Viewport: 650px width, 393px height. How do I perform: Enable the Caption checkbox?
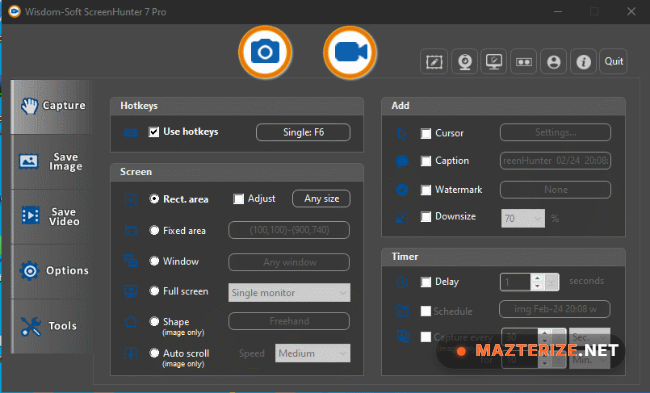point(426,161)
